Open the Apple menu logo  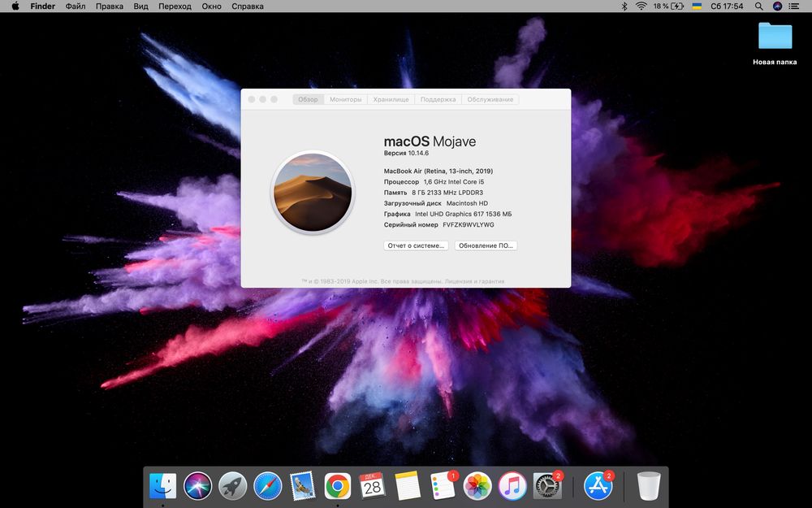(x=15, y=7)
